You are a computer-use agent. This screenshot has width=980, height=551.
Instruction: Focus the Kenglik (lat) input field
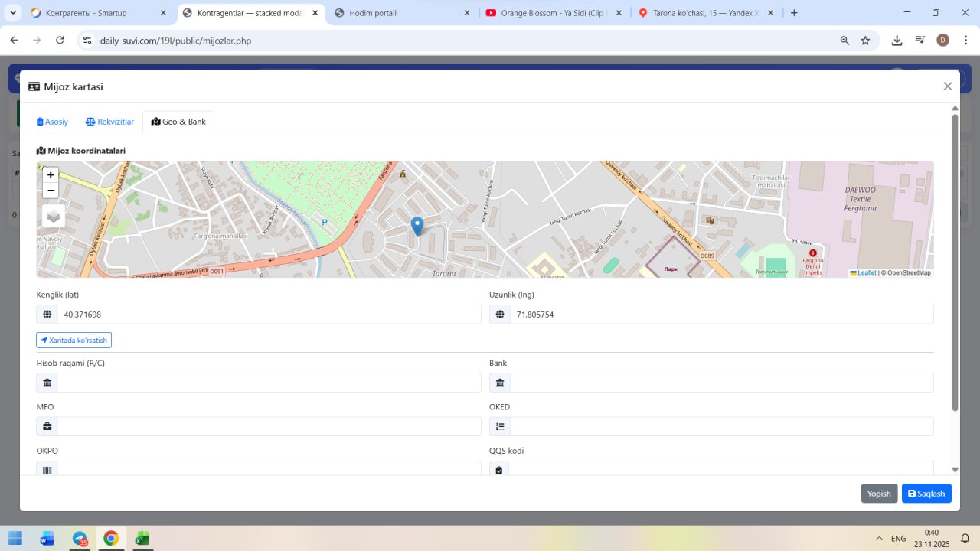[x=268, y=315]
